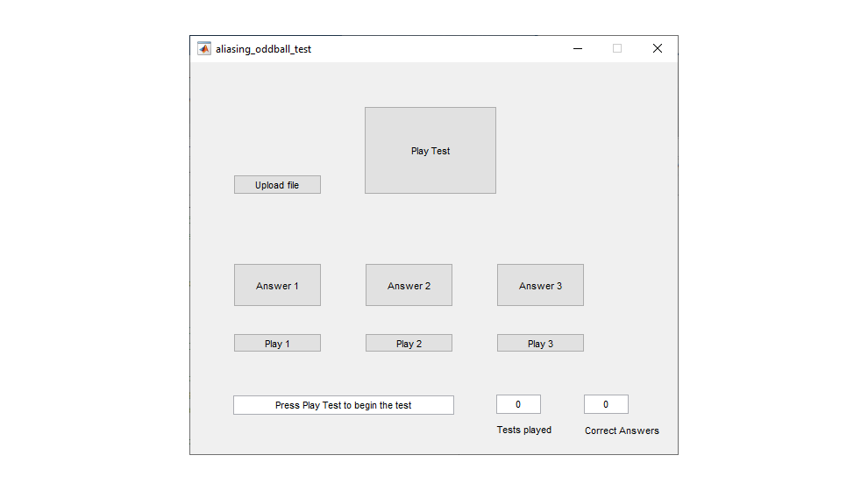This screenshot has width=868, height=491.
Task: Click the Correct Answers counter field
Action: (606, 404)
